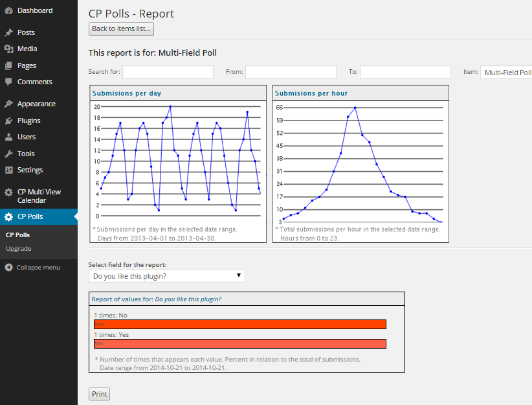Click the Submisions per hour chart
This screenshot has width=532, height=405.
pos(360,163)
